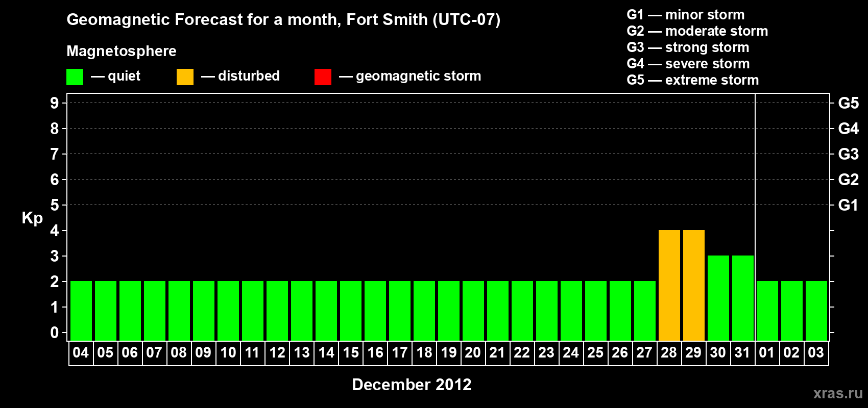Viewport: 868px width, 408px height.
Task: Click the G4 right axis label
Action: click(849, 129)
